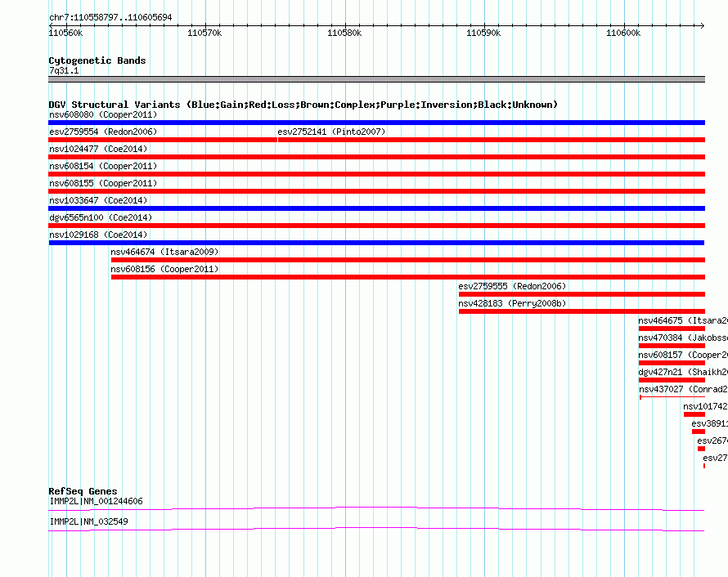Select the nsv608080 (Cooper2011) label
The height and width of the screenshot is (577, 728).
103,114
